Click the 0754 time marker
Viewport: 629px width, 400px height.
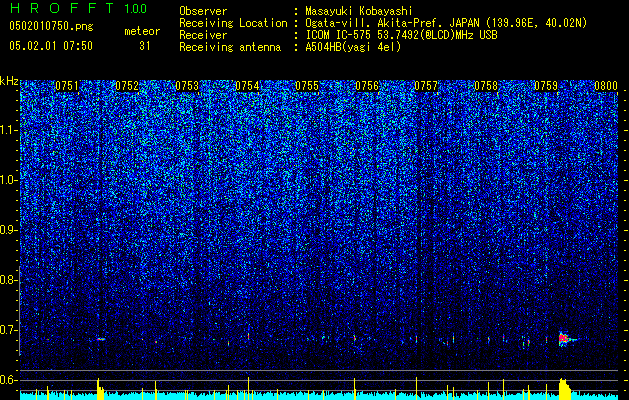(x=247, y=86)
